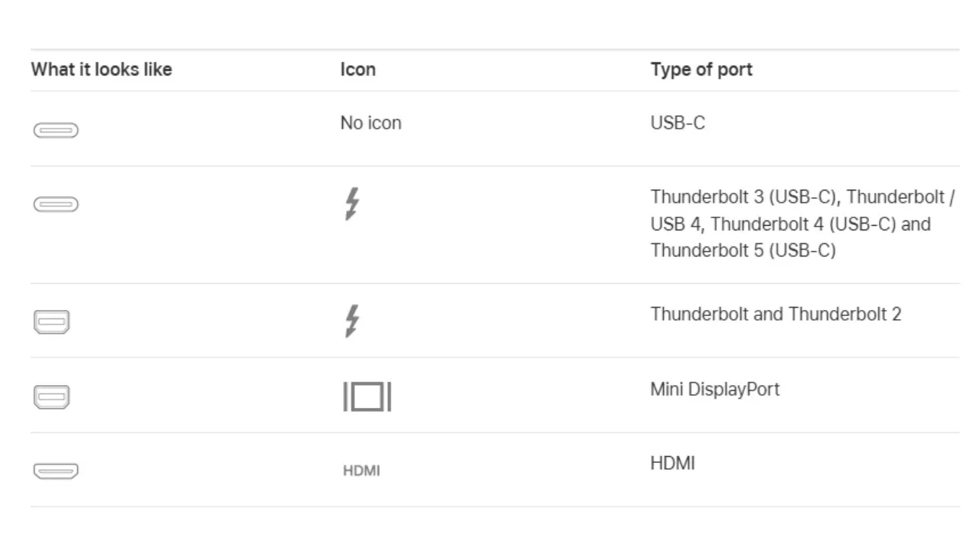Screen dimensions: 980x551
Task: Select the "Thunderbolt 5 (USB-C)" text line
Action: (x=743, y=251)
